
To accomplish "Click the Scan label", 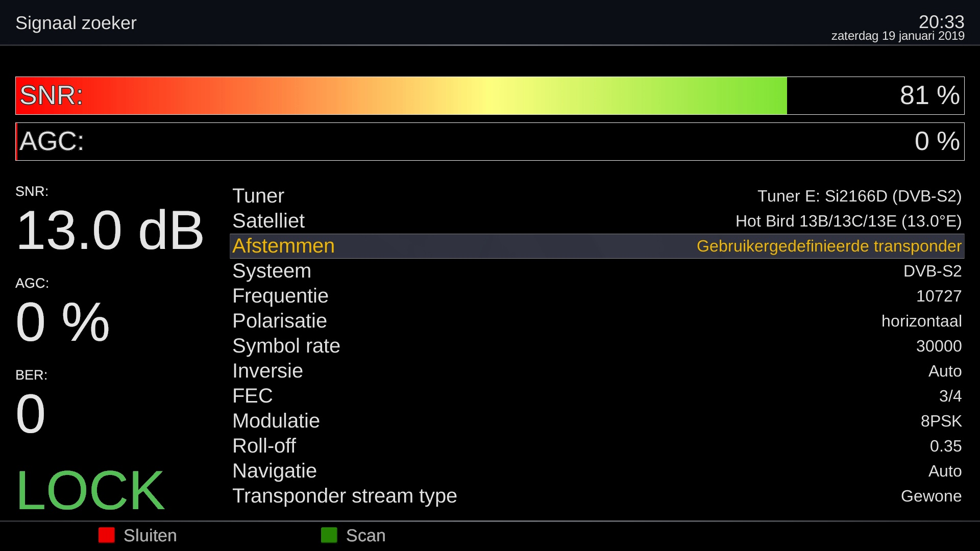I will [x=365, y=536].
